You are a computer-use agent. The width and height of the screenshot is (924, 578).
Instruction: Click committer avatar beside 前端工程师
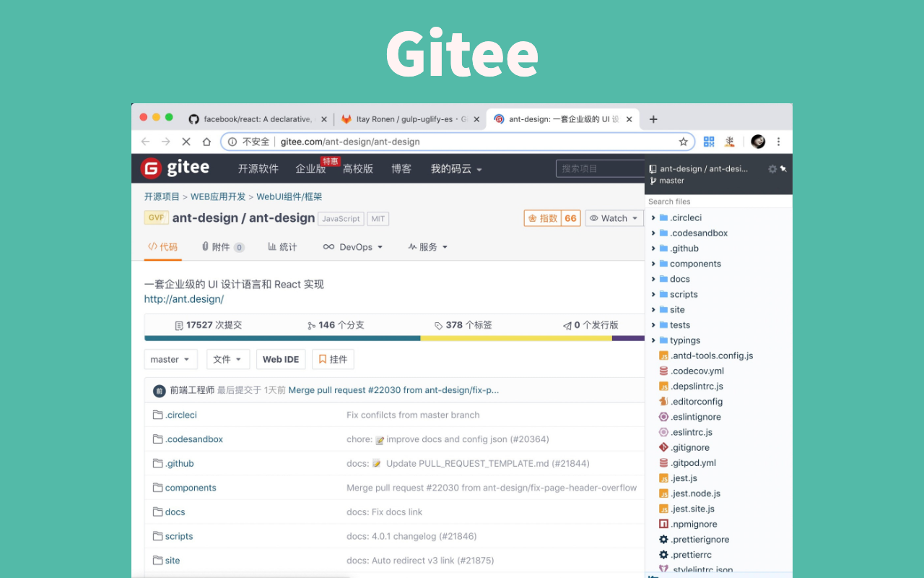160,390
